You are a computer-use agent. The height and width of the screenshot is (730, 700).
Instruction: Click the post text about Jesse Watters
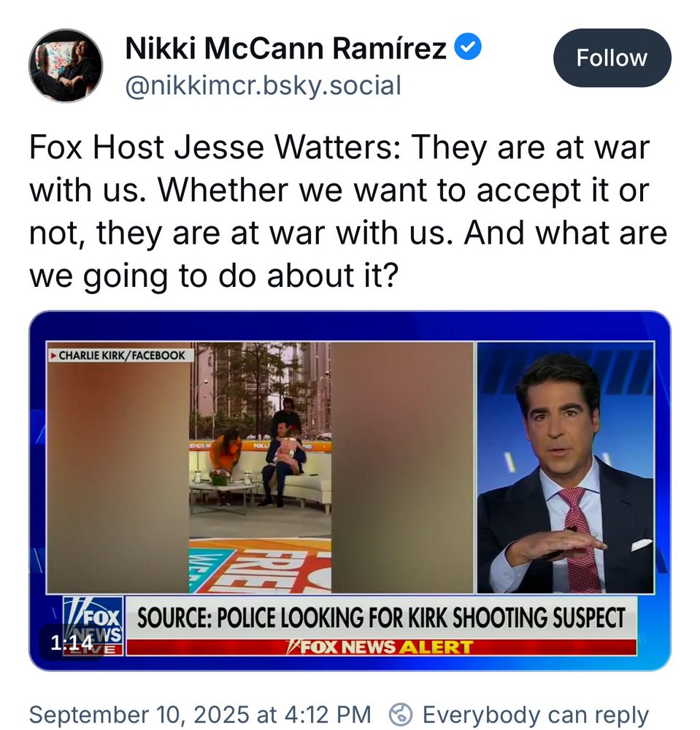click(x=348, y=212)
